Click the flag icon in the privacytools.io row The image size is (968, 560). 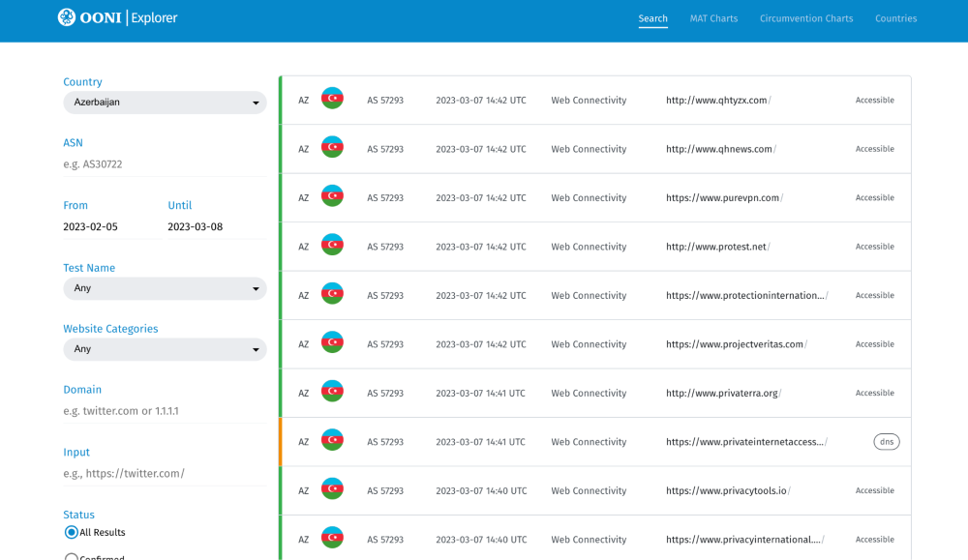[332, 490]
